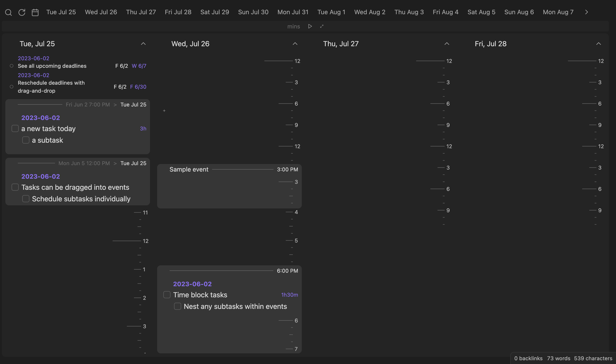This screenshot has height=364, width=616.
Task: Click the refresh icon in toolbar
Action: click(x=22, y=12)
